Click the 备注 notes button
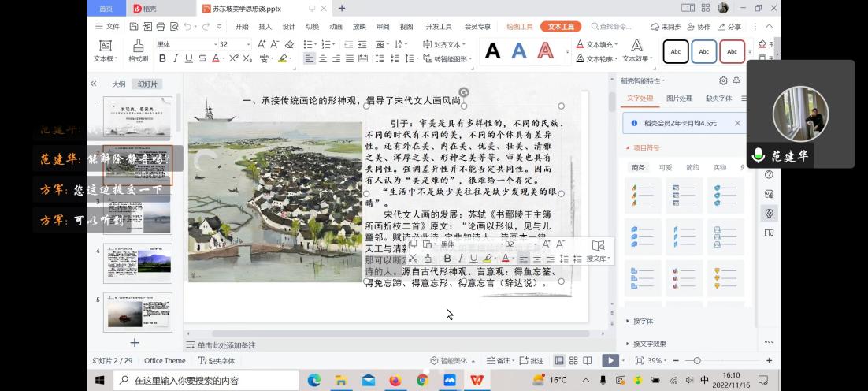Screen dimensions: 868x391 coord(499,360)
